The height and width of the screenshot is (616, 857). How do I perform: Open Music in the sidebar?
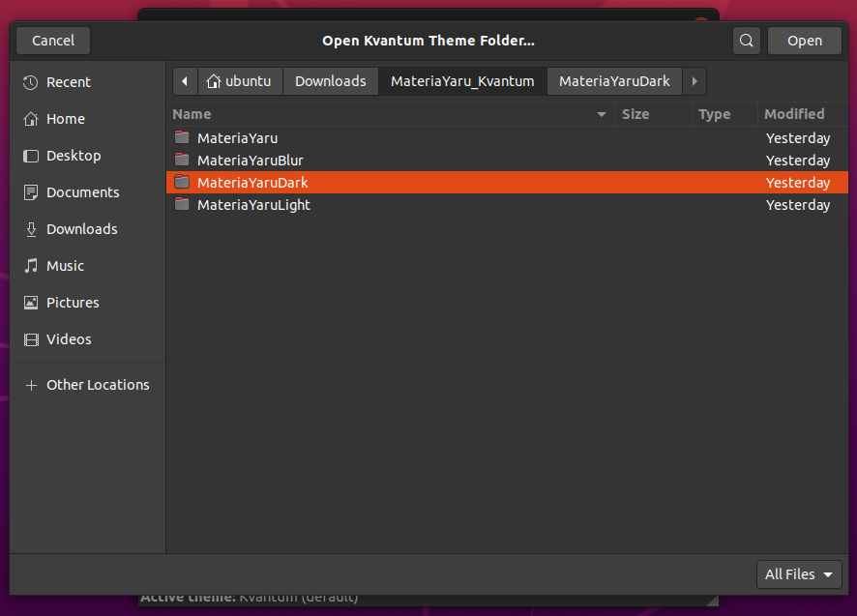click(x=87, y=266)
